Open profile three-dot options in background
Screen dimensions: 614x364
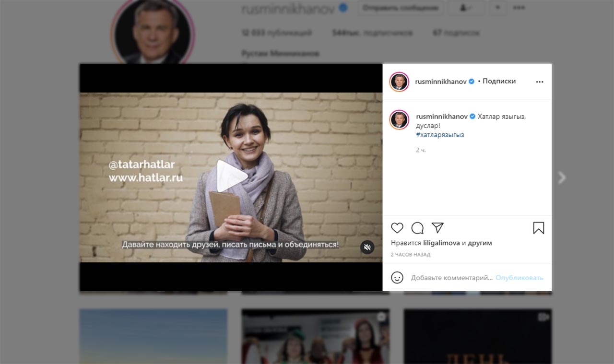519,8
